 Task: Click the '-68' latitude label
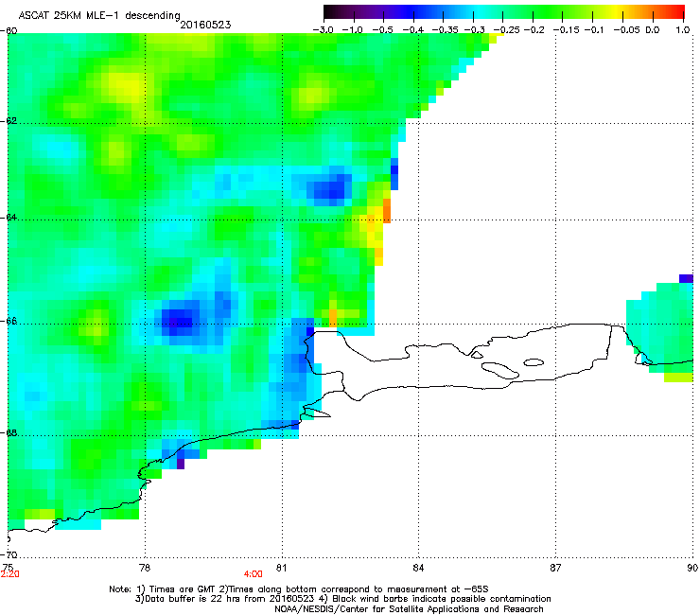(9, 432)
